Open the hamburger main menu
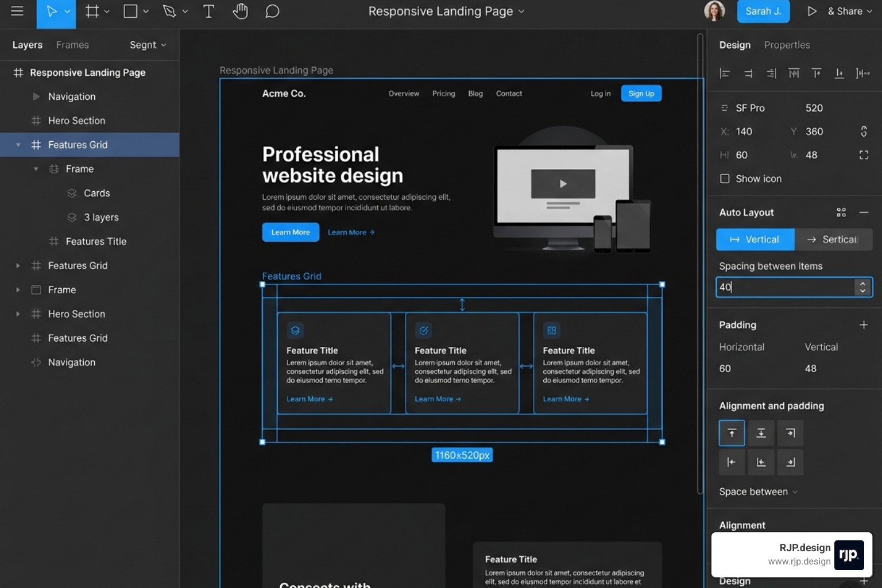 [x=17, y=11]
